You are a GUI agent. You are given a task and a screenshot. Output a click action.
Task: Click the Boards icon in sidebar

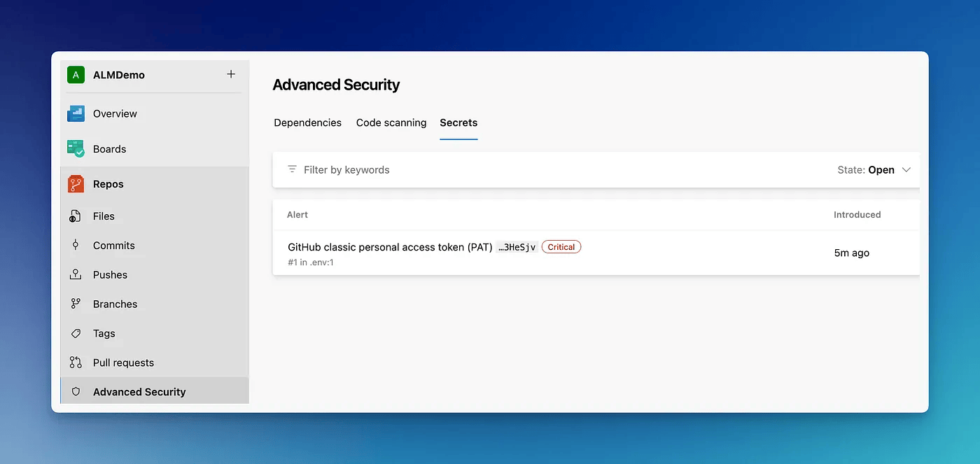pyautogui.click(x=76, y=149)
